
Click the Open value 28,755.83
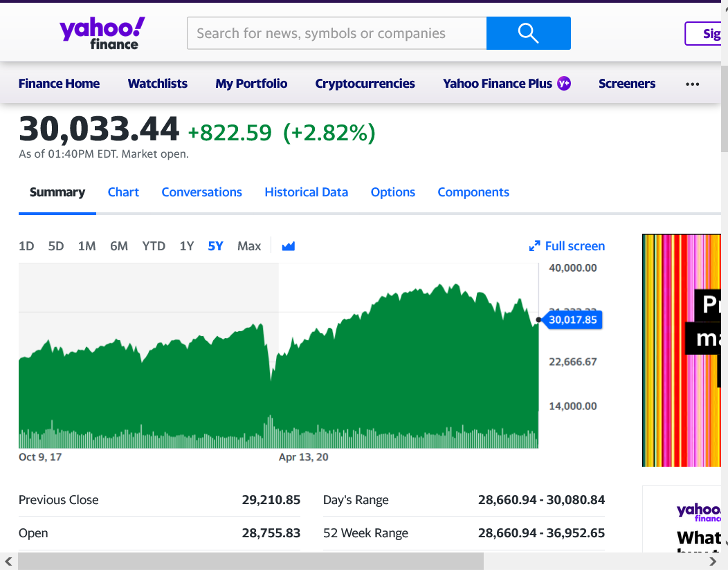point(271,533)
